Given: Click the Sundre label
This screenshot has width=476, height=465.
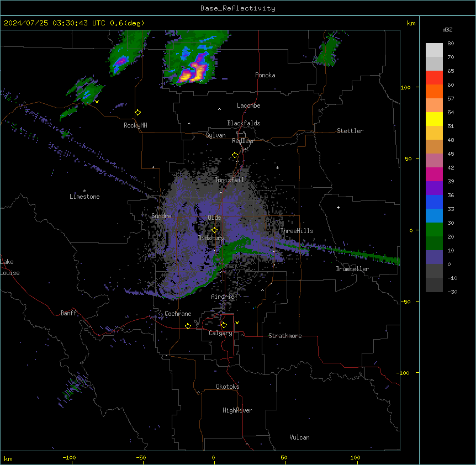Looking at the screenshot, I should coord(161,216).
